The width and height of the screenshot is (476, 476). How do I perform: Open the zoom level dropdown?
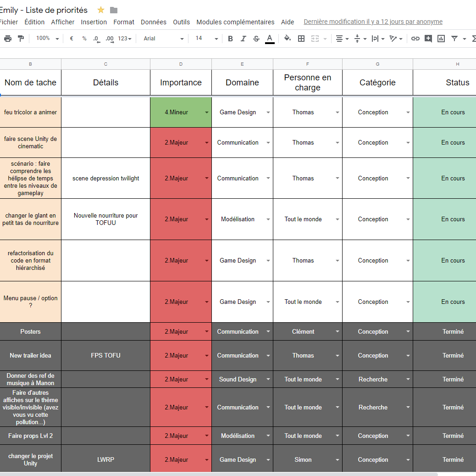pyautogui.click(x=47, y=38)
